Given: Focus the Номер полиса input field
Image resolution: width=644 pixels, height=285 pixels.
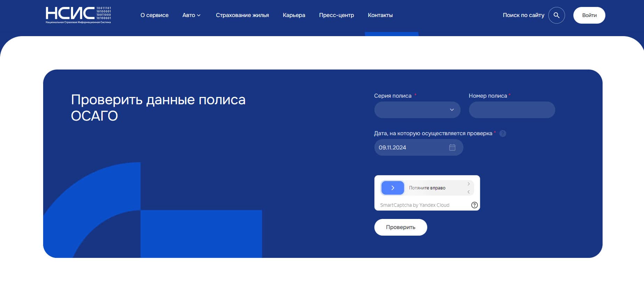Looking at the screenshot, I should (512, 110).
